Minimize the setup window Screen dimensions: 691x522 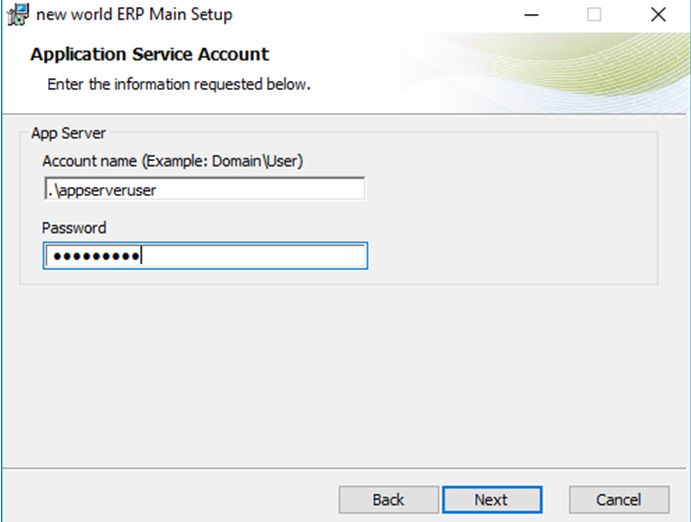(x=531, y=15)
